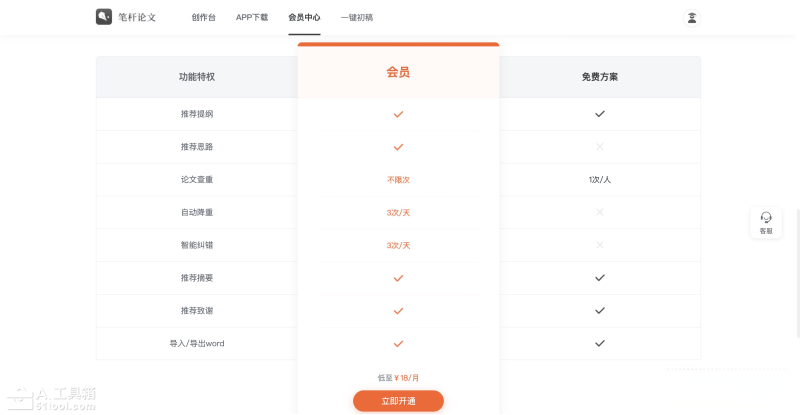The height and width of the screenshot is (415, 800).
Task: Click member checkmark for 推荐摘要
Action: 398,278
